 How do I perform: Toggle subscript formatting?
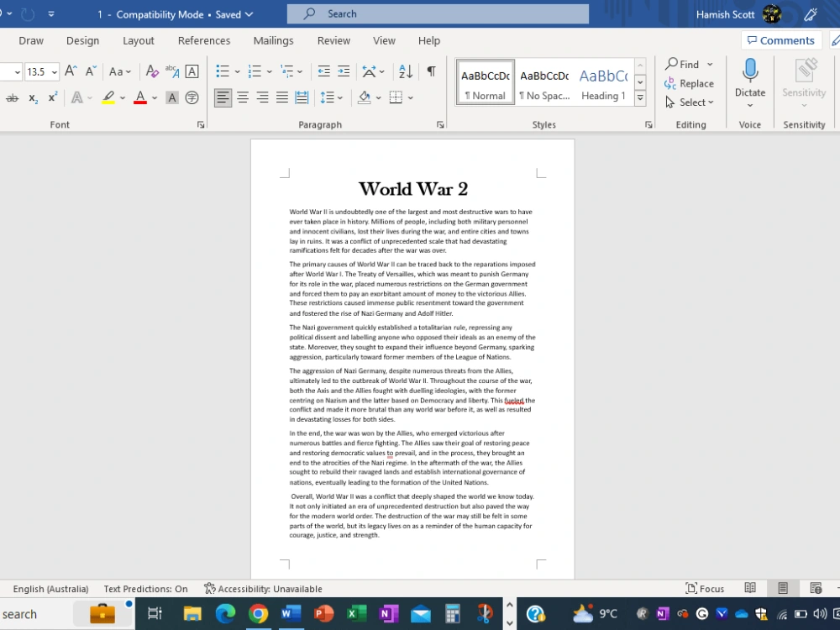point(34,97)
